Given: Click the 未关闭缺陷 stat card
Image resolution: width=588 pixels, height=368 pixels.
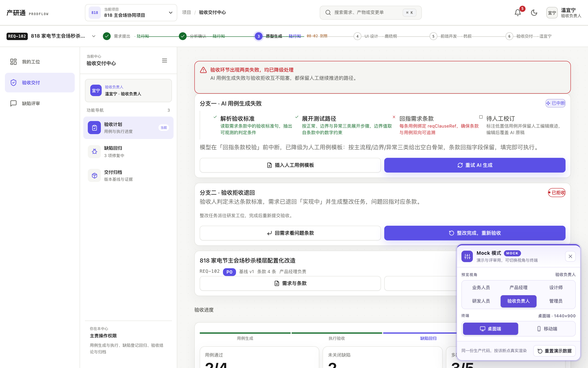Looking at the screenshot, I should pos(382,357).
